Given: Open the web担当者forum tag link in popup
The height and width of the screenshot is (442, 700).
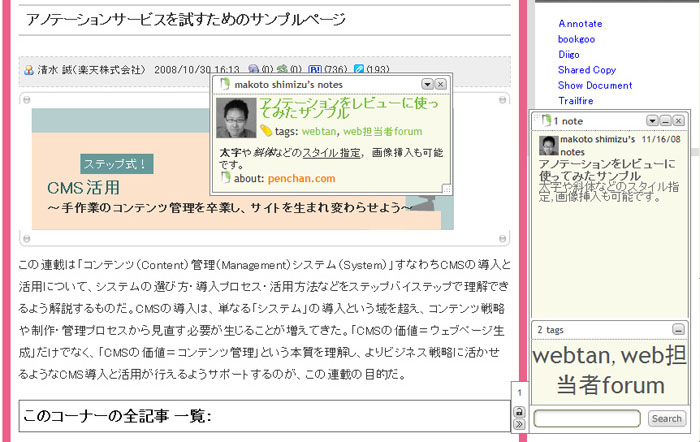Looking at the screenshot, I should [x=382, y=131].
